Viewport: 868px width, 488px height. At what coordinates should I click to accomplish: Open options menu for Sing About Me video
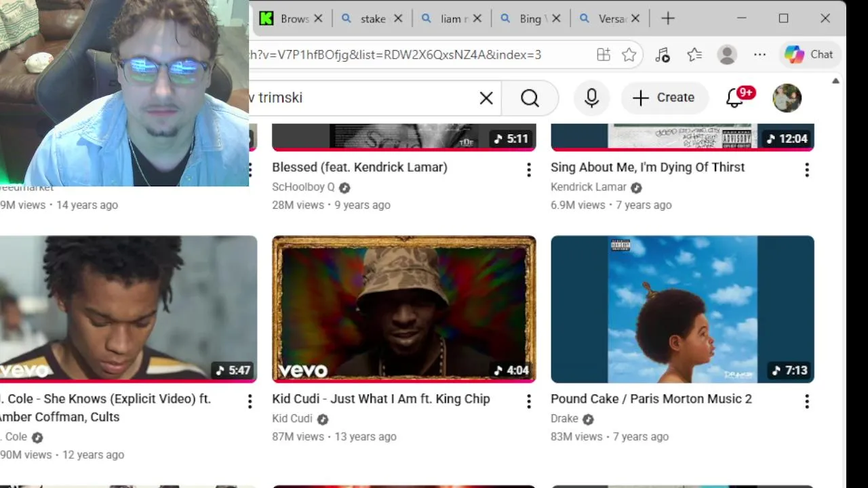807,170
